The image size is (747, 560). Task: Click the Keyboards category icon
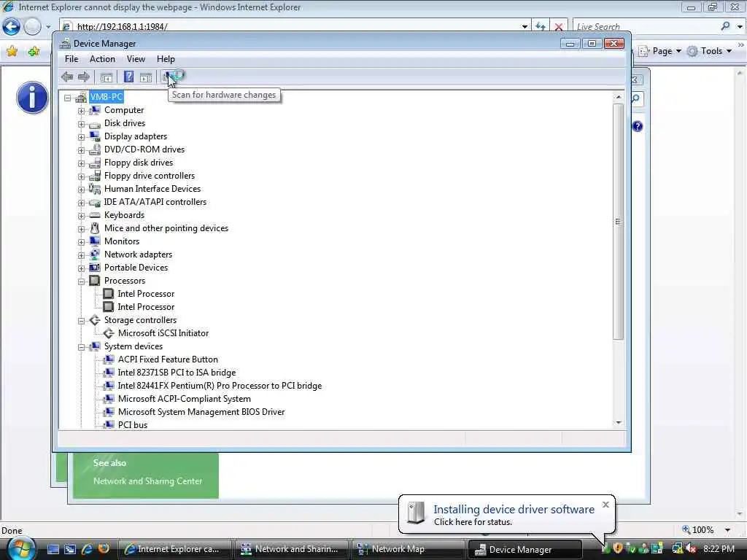pyautogui.click(x=95, y=215)
